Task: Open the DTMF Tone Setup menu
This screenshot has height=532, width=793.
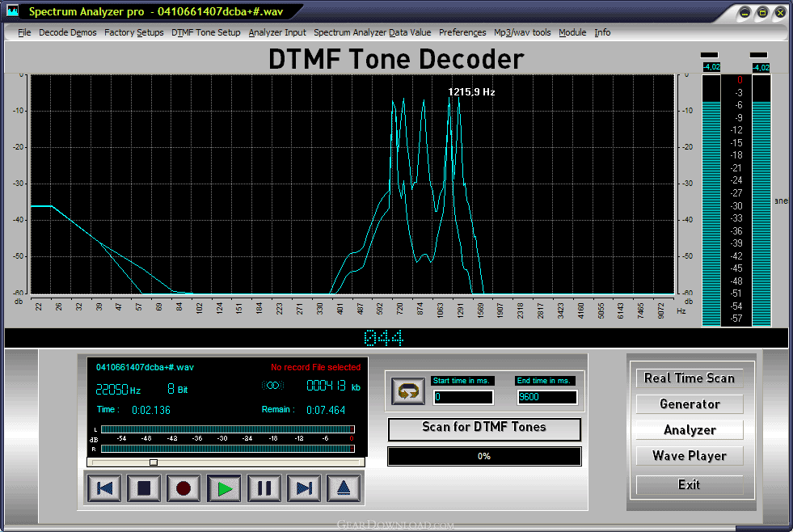Action: point(206,32)
